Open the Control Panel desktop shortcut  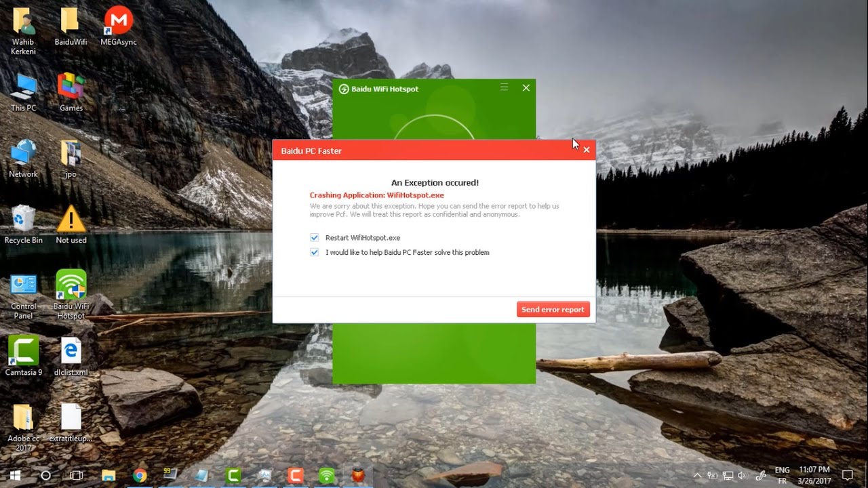(24, 296)
